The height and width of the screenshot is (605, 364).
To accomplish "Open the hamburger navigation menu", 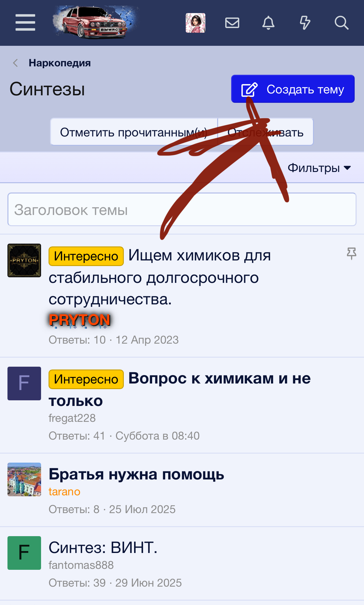I will point(25,22).
